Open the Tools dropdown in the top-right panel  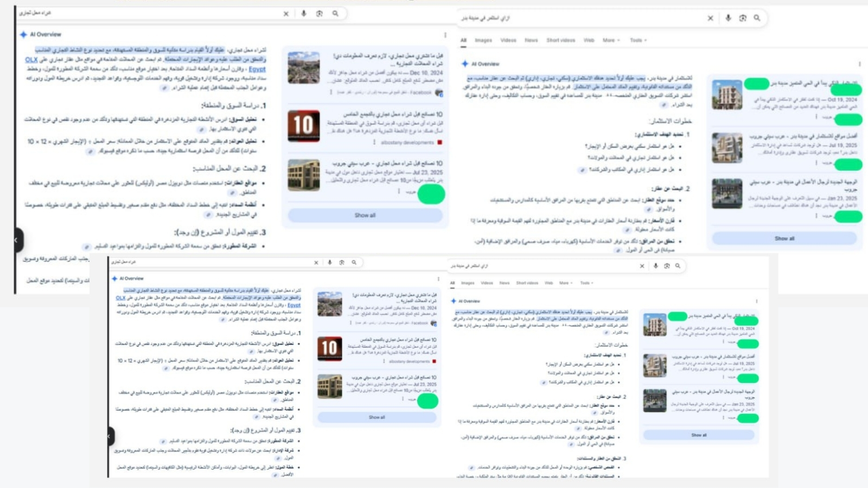pyautogui.click(x=638, y=40)
